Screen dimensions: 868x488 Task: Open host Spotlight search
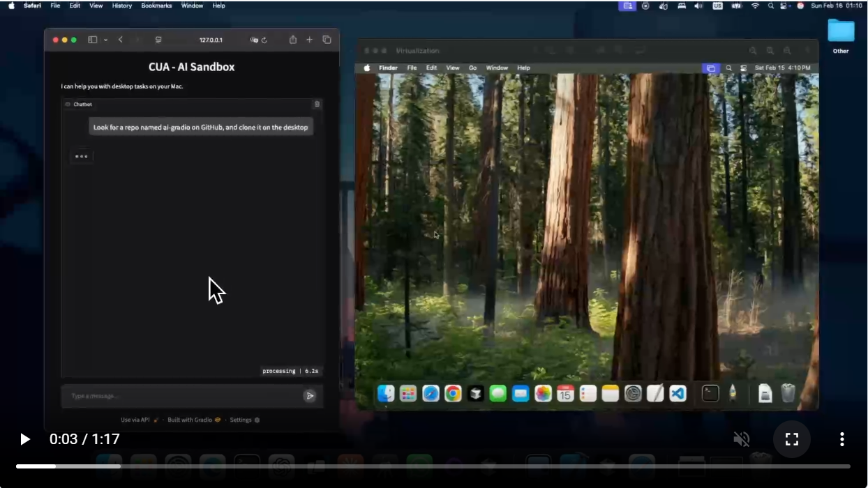(x=771, y=6)
